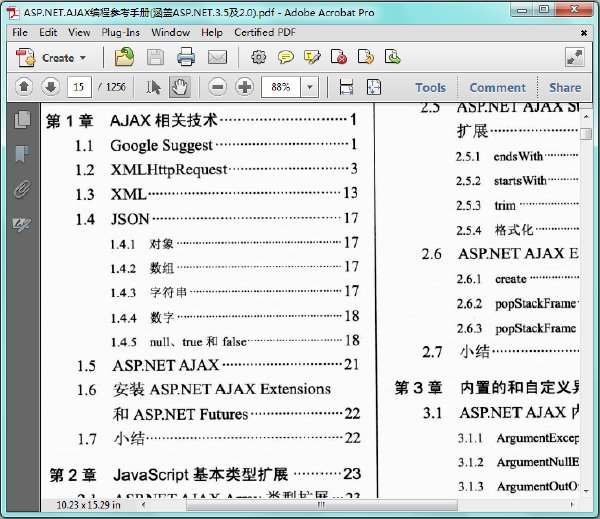The image size is (600, 519).
Task: Click the '2.6.1 create' contents entry
Action: click(x=518, y=279)
